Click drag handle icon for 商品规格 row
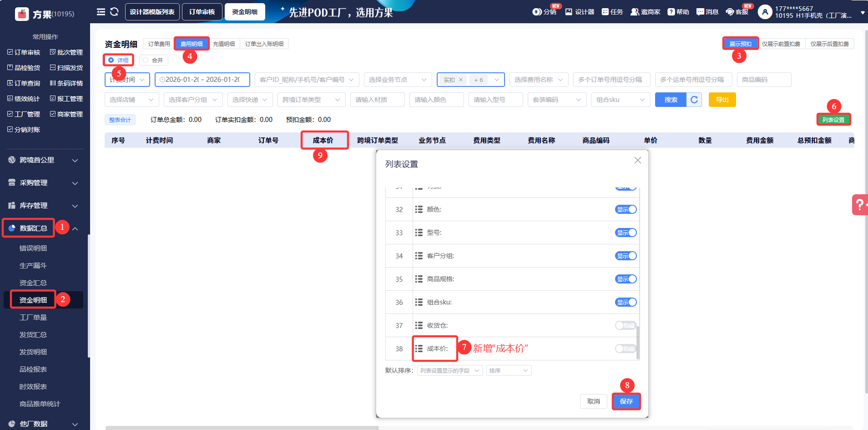Viewport: 868px width, 430px height. [x=419, y=279]
